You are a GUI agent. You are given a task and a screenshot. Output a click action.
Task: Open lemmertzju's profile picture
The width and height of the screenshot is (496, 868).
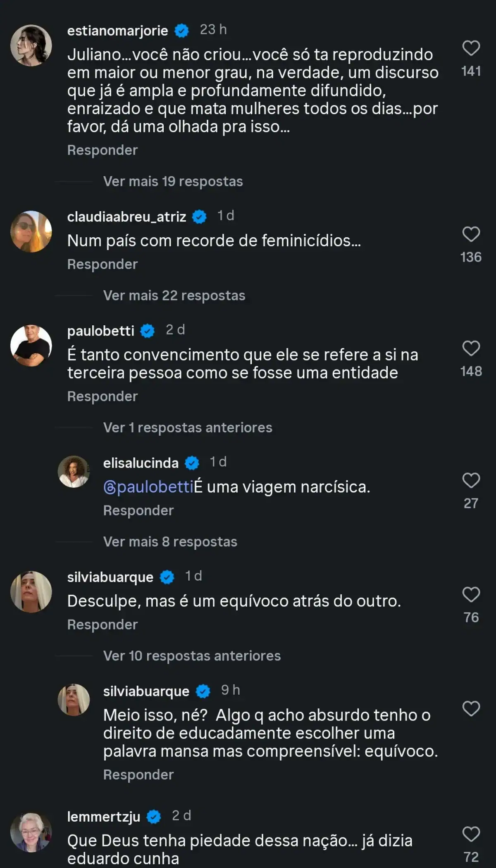[31, 832]
